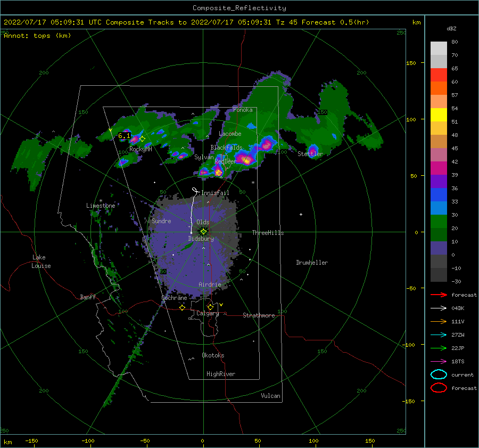Click the magenta 18TS arrow icon

(x=439, y=362)
